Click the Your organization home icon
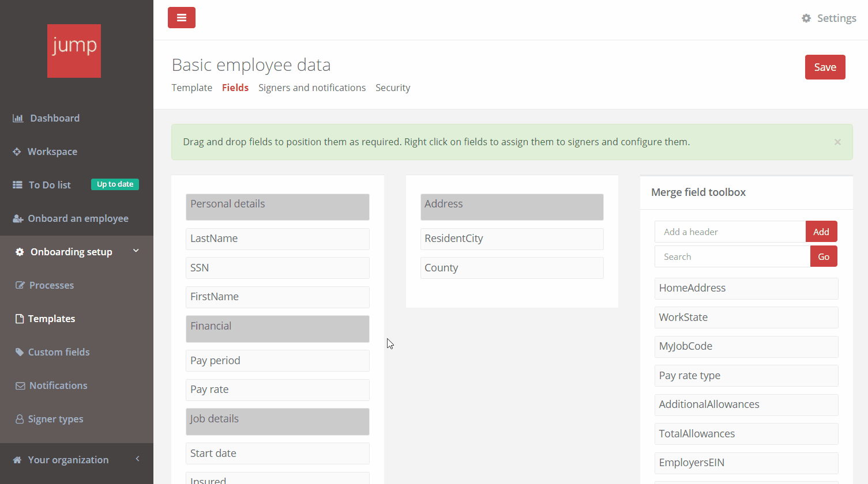 pos(17,460)
